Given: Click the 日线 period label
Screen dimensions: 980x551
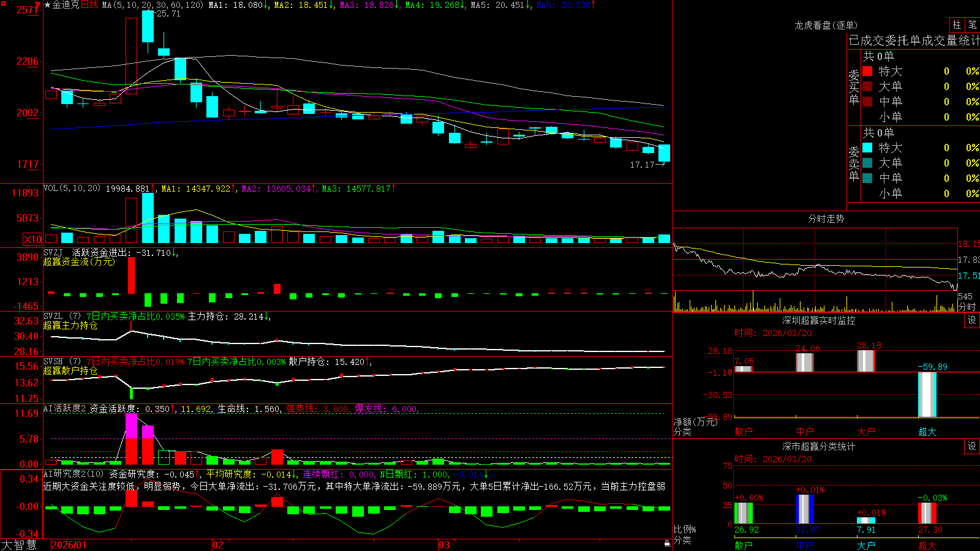Looking at the screenshot, I should tap(89, 5).
